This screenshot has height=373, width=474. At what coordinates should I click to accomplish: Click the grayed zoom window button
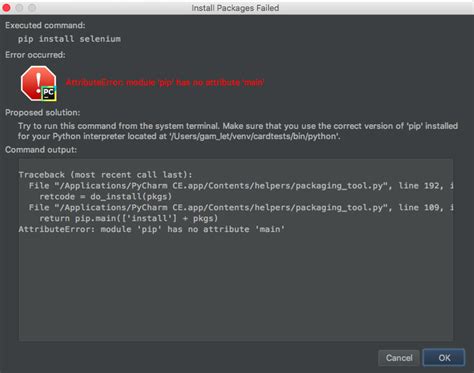tap(32, 8)
